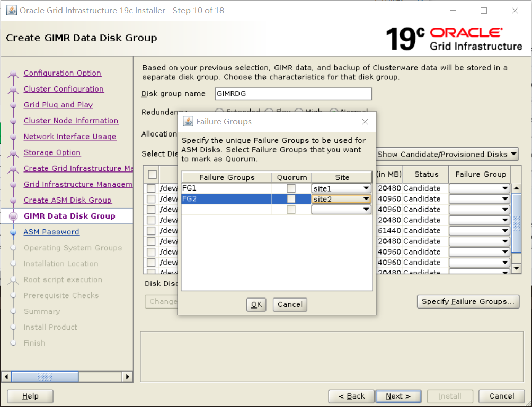The height and width of the screenshot is (407, 532).
Task: Click the scroll down arrow of disk table
Action: (x=516, y=268)
